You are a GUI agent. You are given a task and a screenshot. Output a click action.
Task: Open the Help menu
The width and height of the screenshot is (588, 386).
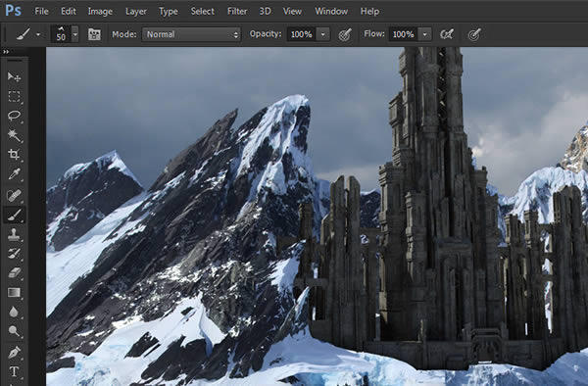369,11
